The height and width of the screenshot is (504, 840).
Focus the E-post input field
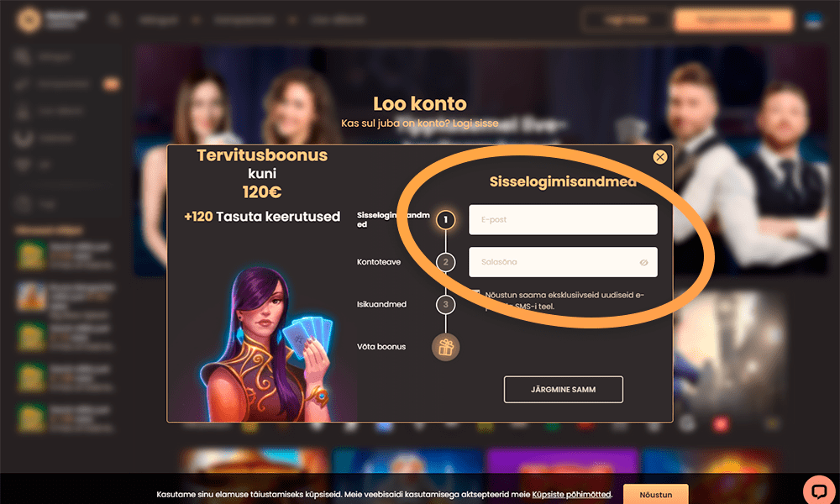563,219
